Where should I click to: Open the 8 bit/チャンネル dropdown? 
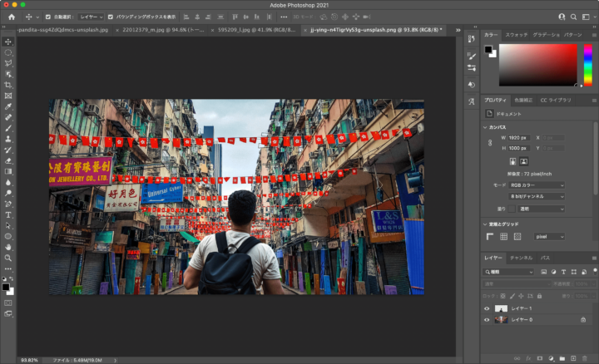click(x=537, y=196)
